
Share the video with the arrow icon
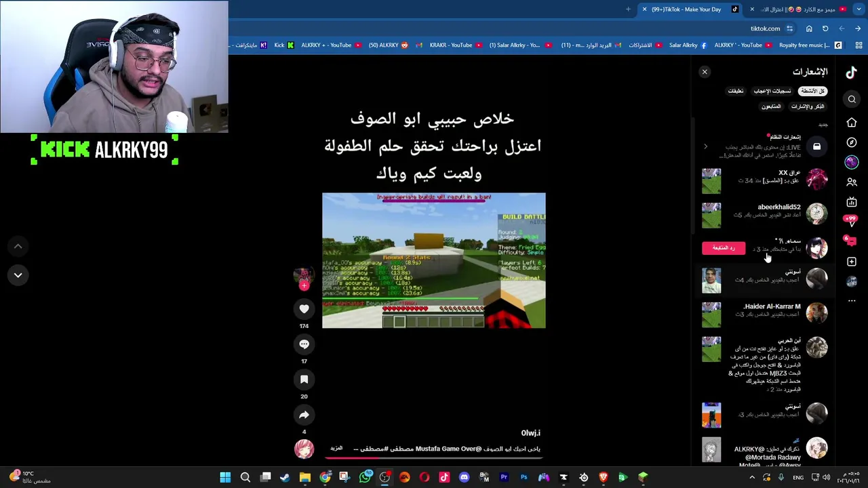pyautogui.click(x=304, y=415)
